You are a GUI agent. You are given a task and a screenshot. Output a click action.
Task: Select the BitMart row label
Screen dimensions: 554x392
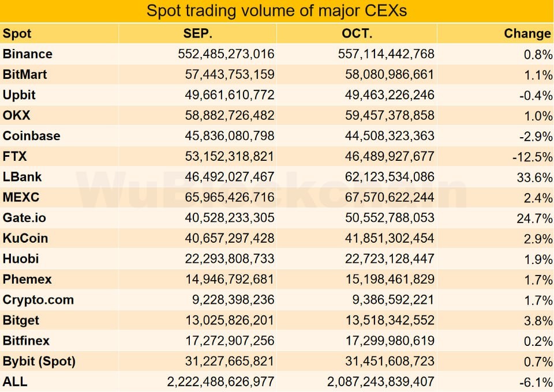[x=25, y=74]
